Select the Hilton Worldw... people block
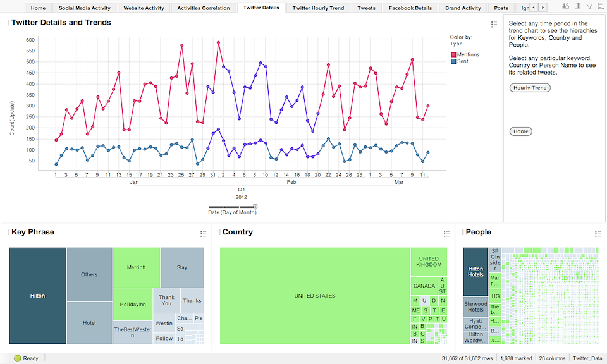This screenshot has height=364, width=607. click(475, 337)
